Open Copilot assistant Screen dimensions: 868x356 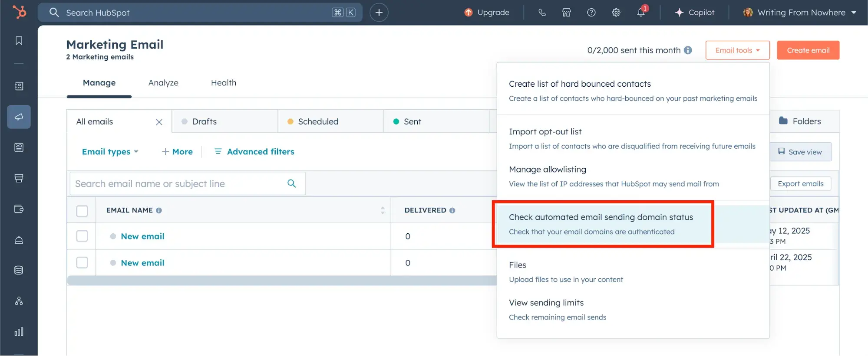point(694,13)
